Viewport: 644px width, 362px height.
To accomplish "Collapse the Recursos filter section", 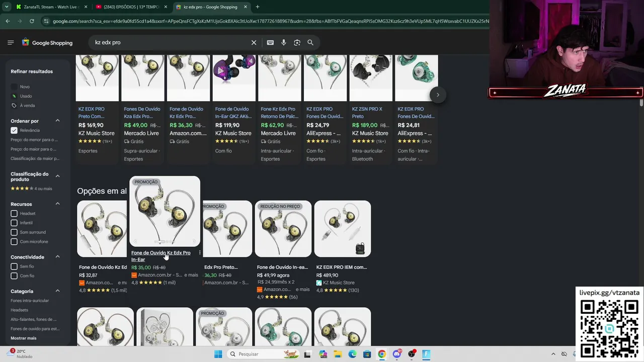I will coord(57,204).
